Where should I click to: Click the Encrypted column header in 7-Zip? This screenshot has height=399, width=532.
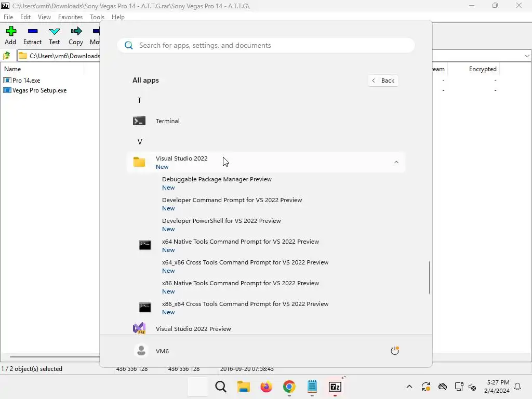pos(483,69)
